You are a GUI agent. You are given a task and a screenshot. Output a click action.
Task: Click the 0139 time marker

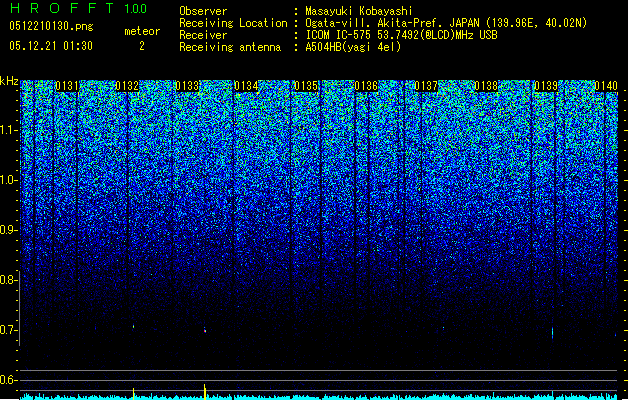[546, 86]
